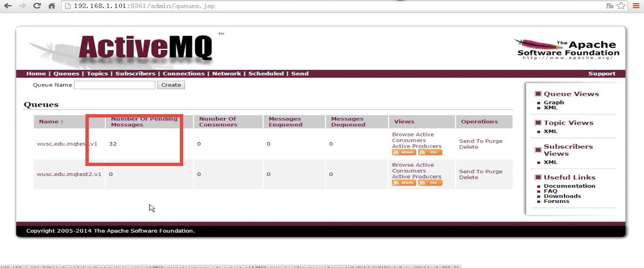The height and width of the screenshot is (268, 644).
Task: Send To wusc.edu.mqtest2.v1 queue
Action: coord(471,172)
